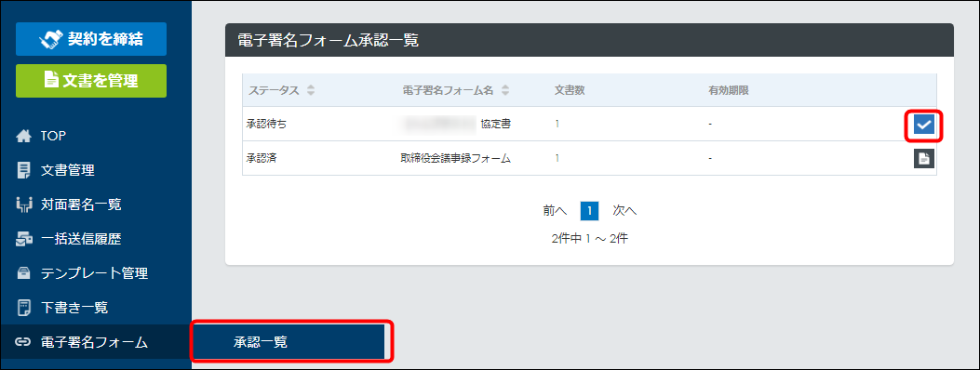The image size is (980, 370).
Task: Click 承認済 status cell
Action: (262, 158)
